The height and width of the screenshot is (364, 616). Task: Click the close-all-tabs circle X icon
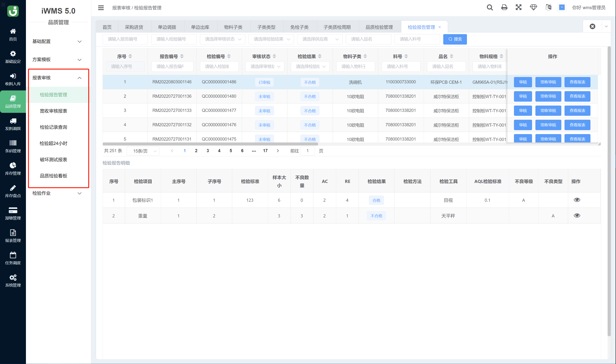tap(592, 26)
